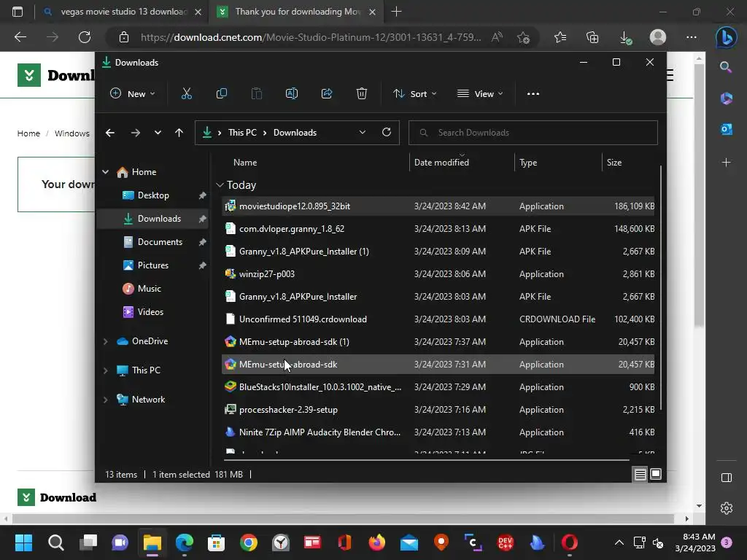Image resolution: width=747 pixels, height=560 pixels.
Task: Open Outlook from Edge sidebar
Action: click(726, 128)
